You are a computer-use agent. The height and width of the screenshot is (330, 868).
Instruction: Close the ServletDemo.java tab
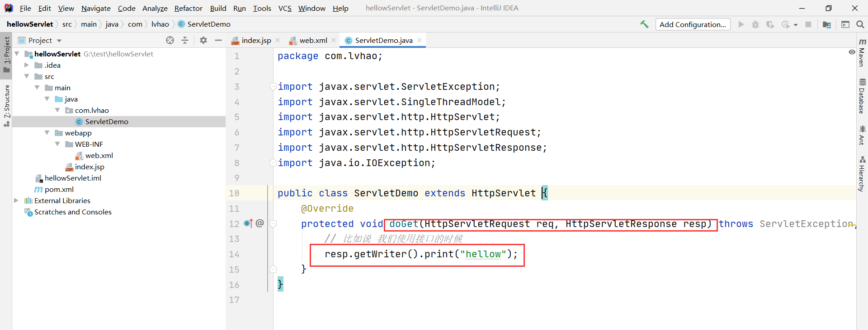click(x=420, y=40)
